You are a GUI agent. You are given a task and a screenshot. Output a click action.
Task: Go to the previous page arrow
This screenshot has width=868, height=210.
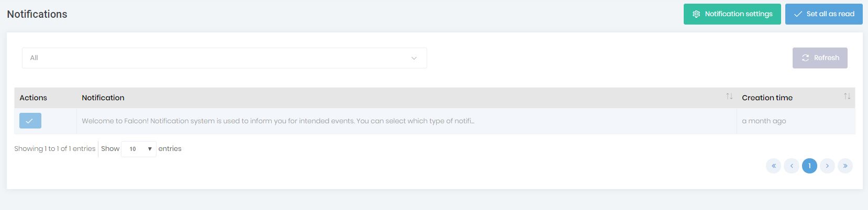pos(791,166)
